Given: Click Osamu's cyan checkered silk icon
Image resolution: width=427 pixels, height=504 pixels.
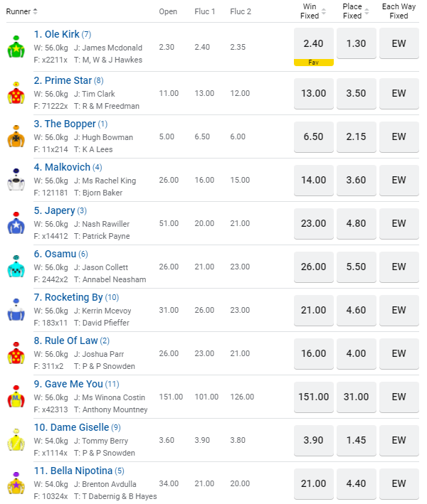Looking at the screenshot, I should [x=16, y=267].
